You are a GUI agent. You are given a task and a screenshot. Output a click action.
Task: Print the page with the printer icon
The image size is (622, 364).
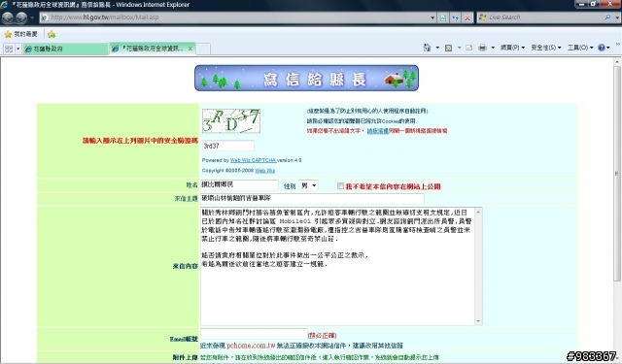(x=482, y=48)
